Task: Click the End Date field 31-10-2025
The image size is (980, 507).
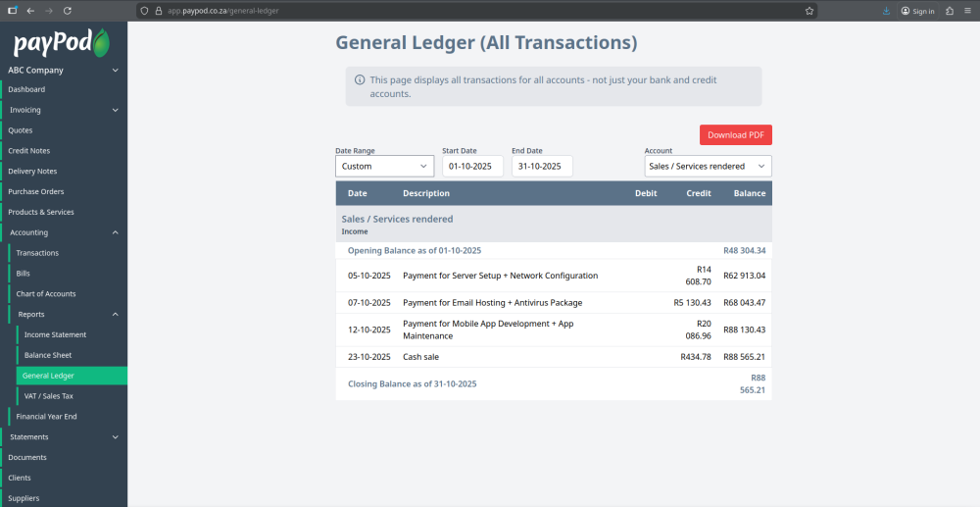Action: (x=542, y=167)
